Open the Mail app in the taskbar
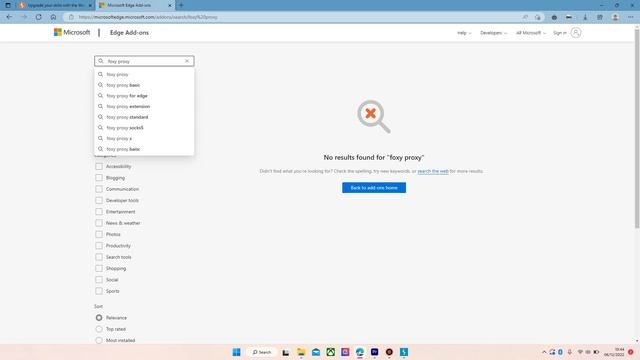This screenshot has width=640, height=360. pyautogui.click(x=316, y=352)
